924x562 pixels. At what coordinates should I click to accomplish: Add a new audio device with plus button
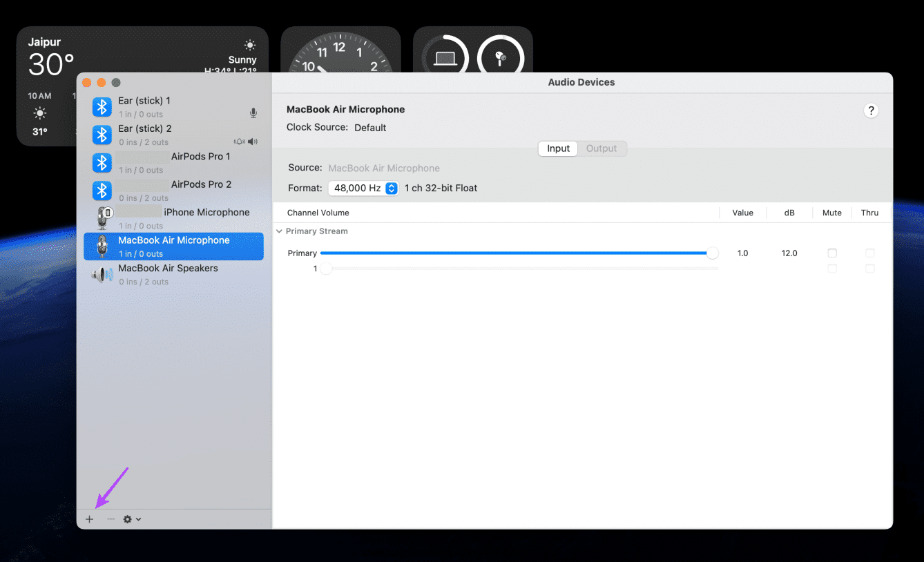click(89, 519)
